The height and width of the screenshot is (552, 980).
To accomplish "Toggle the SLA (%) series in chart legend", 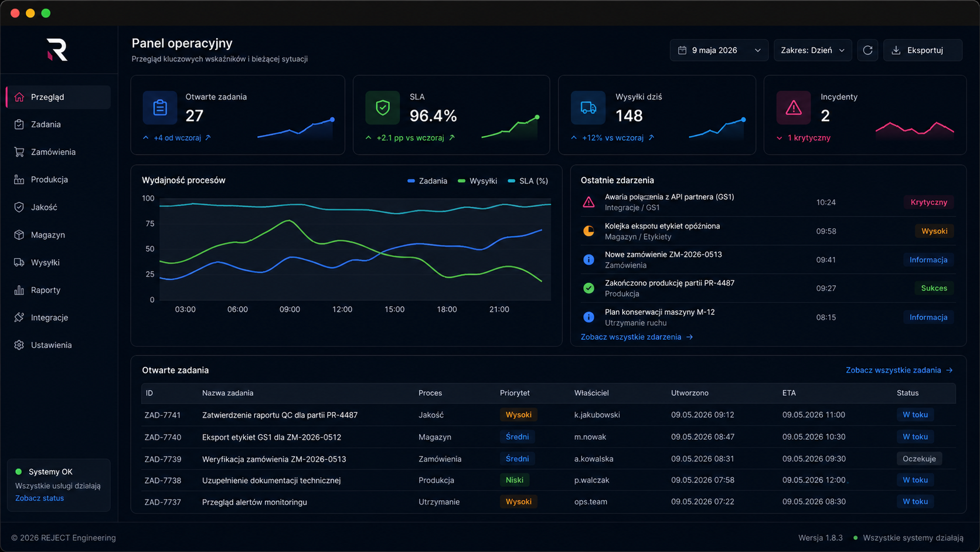I will tap(528, 181).
